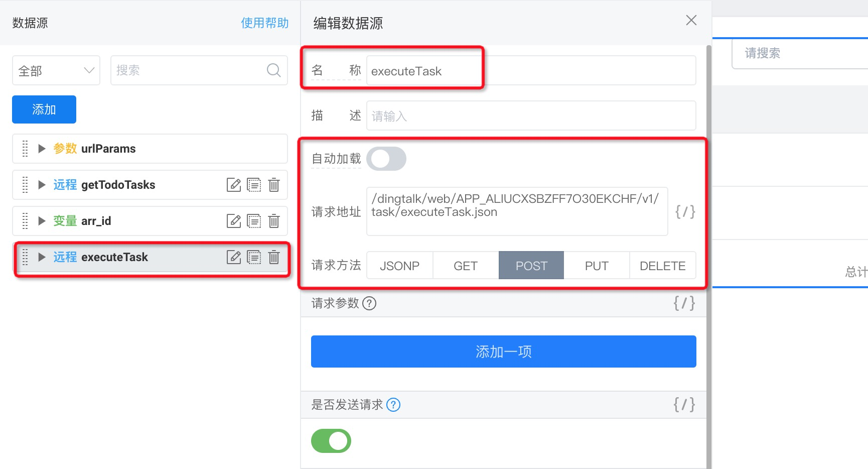Expand the executeTask remote row
868x469 pixels.
pyautogui.click(x=42, y=257)
